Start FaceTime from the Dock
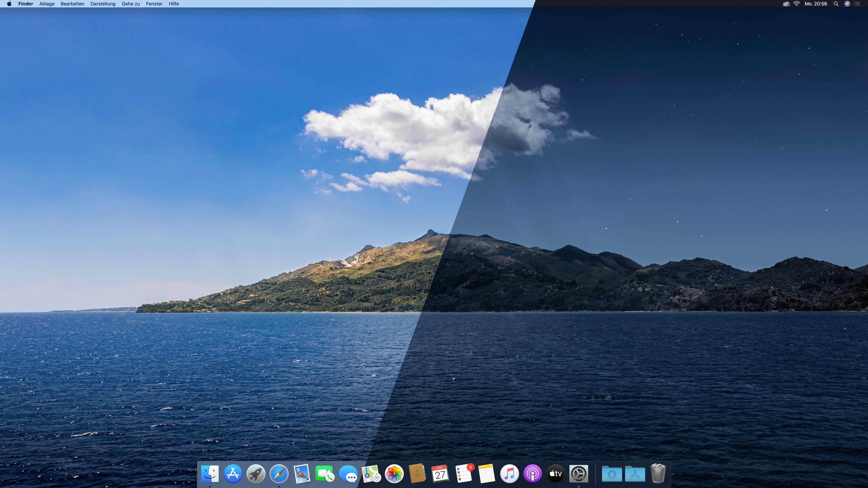Viewport: 868px width, 488px height. (325, 474)
